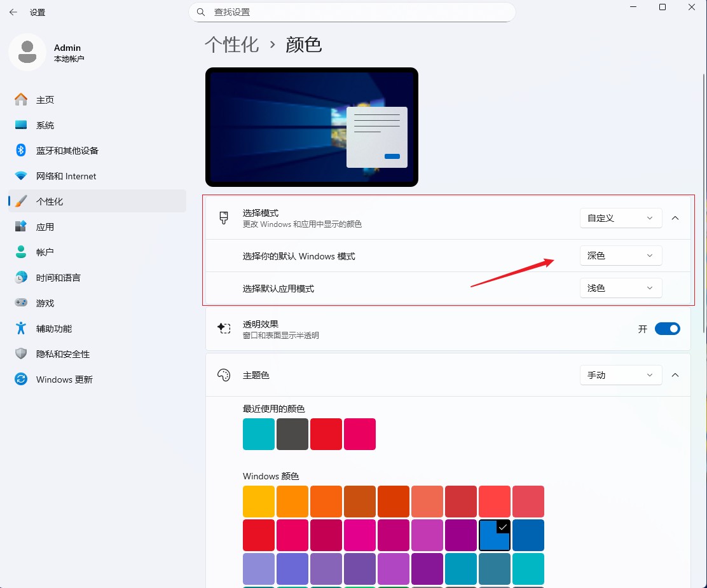Open the 主题色 手动 dropdown

(621, 375)
